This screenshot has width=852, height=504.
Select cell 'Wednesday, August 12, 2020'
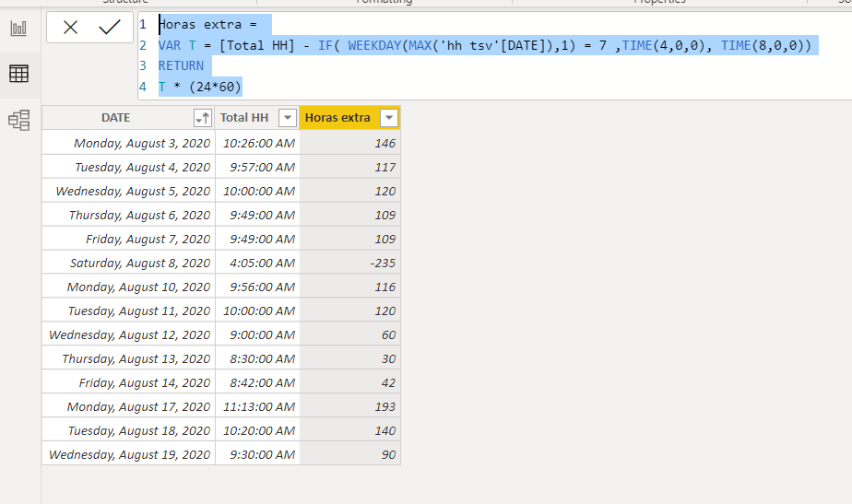pos(128,334)
